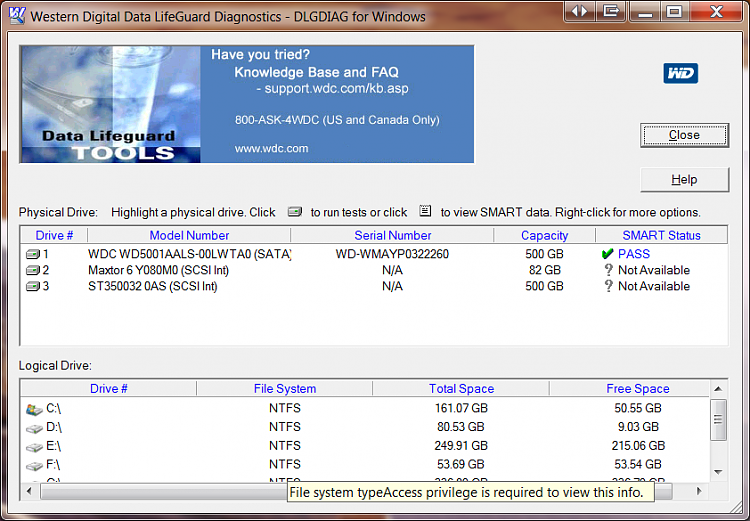Click the Close button
The width and height of the screenshot is (750, 521).
(684, 135)
